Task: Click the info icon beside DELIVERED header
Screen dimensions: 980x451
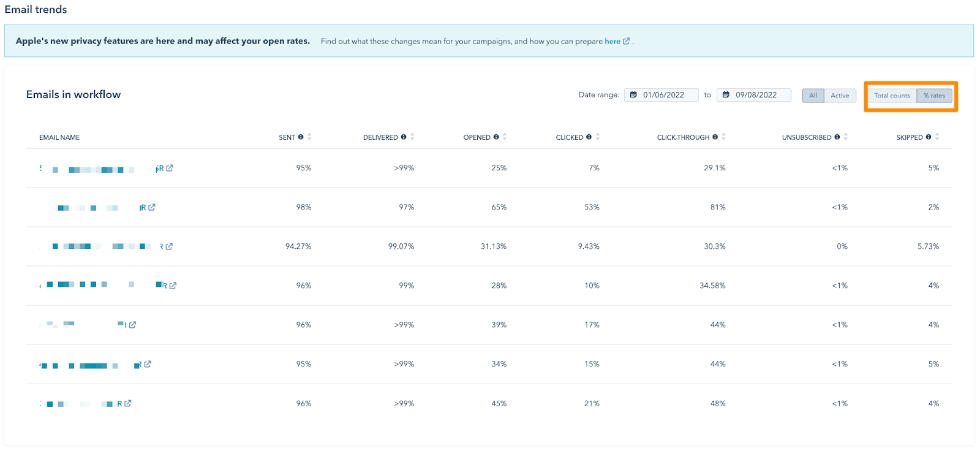Action: click(404, 137)
